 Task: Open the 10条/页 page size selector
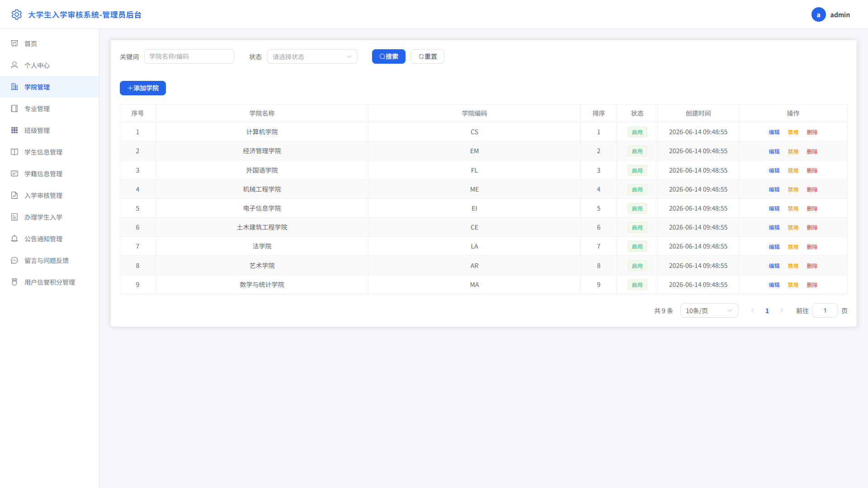[709, 310]
